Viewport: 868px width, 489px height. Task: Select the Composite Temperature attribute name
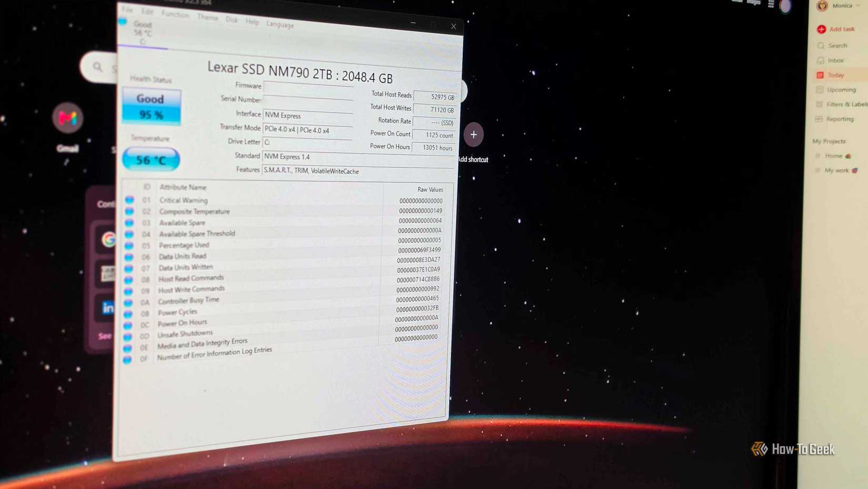195,212
